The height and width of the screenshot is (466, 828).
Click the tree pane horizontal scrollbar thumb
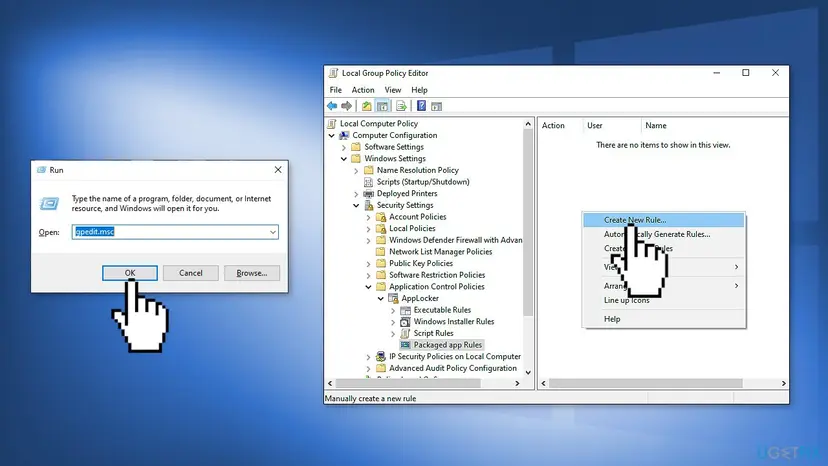point(408,384)
